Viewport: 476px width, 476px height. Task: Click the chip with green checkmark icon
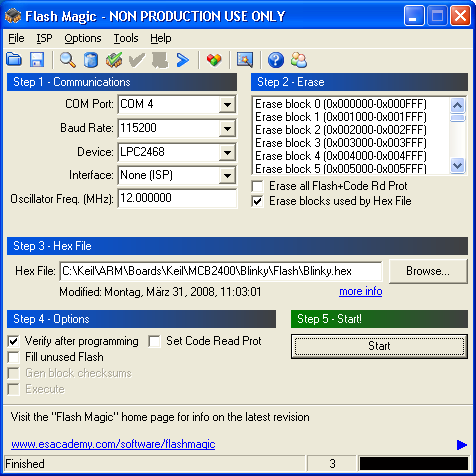[x=114, y=60]
